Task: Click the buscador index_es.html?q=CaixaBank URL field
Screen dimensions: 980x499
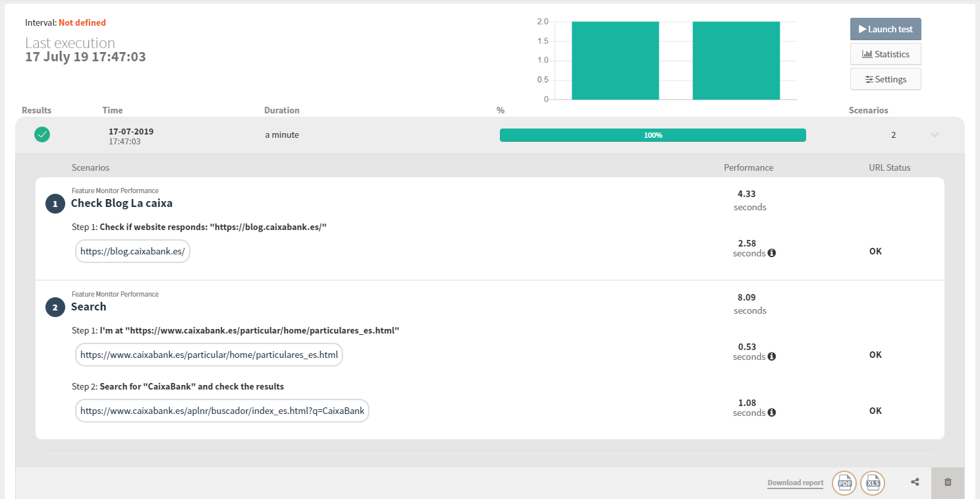Action: pos(222,411)
